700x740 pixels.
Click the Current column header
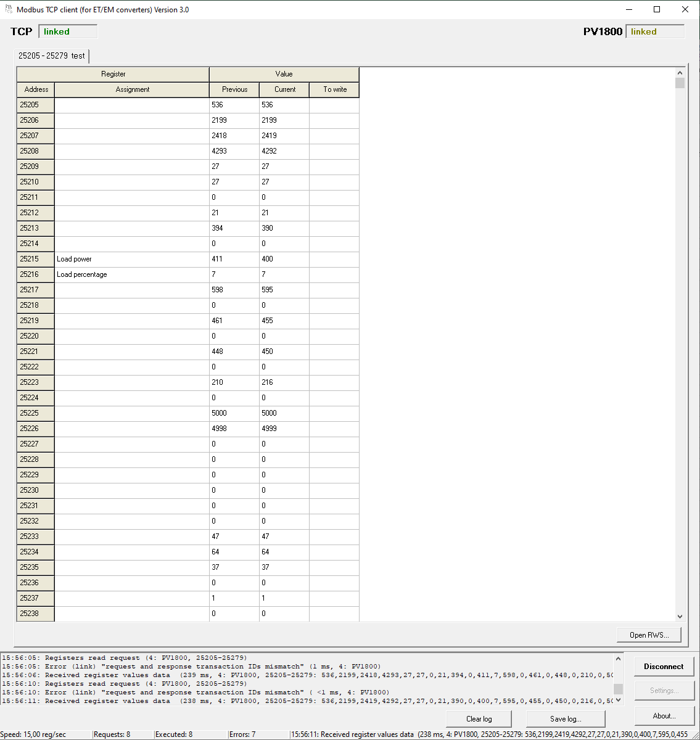[x=284, y=89]
